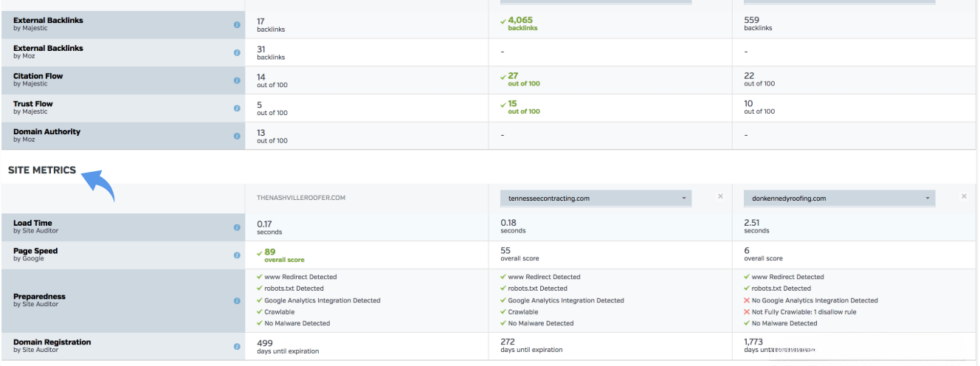Click Page Speed score 55
Viewport: 980px width, 366px height.
(519, 254)
